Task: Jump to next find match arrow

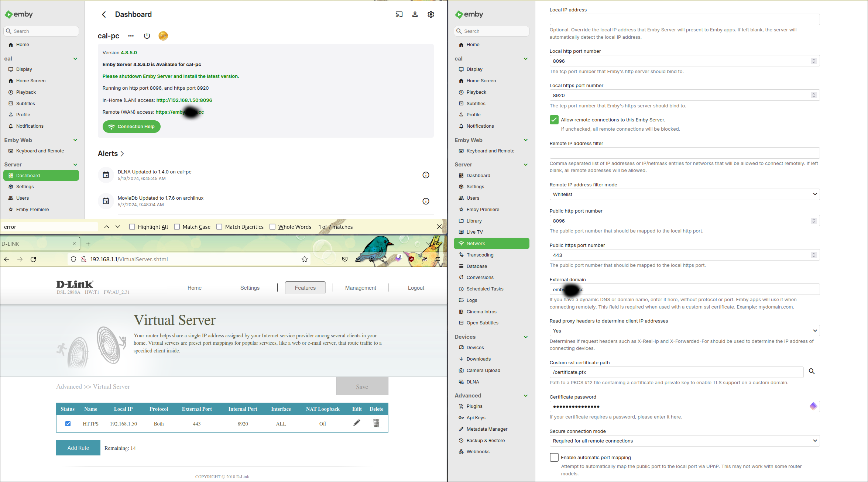Action: pos(118,227)
